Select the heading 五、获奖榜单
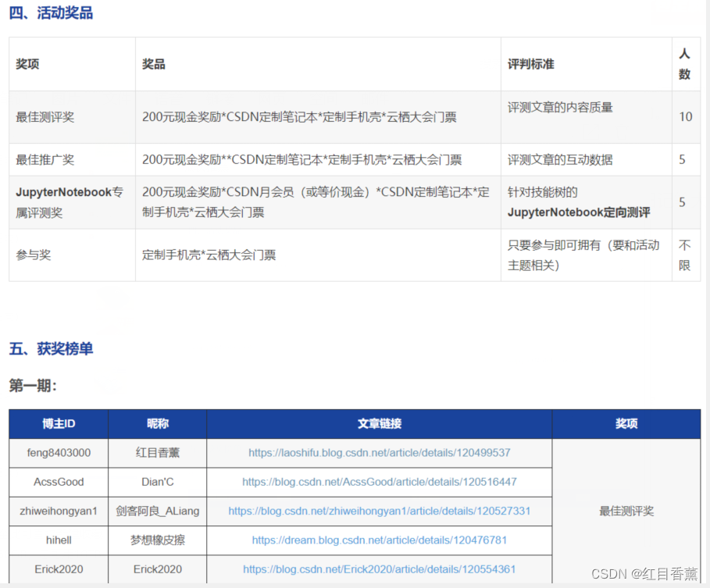Screen dimensions: 710x588 [x=51, y=348]
